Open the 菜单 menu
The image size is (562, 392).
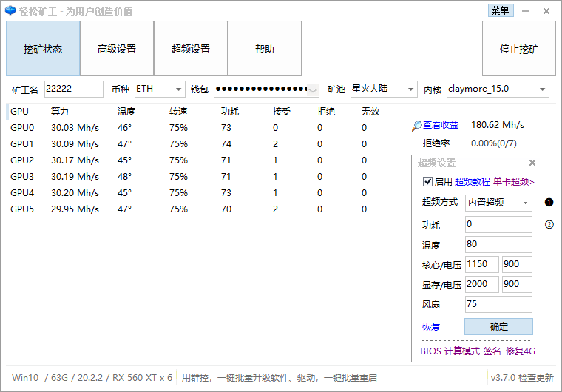(500, 10)
